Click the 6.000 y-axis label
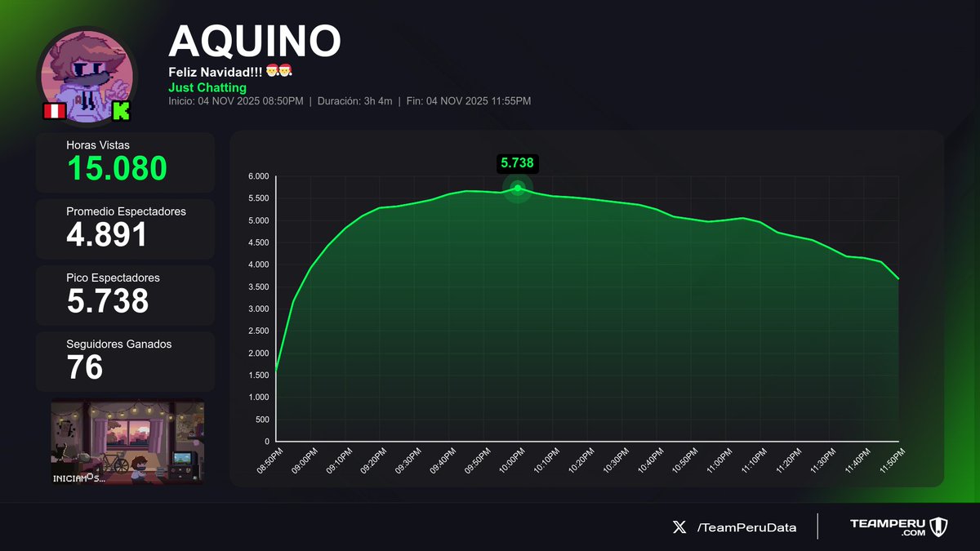980x551 pixels. tap(258, 176)
